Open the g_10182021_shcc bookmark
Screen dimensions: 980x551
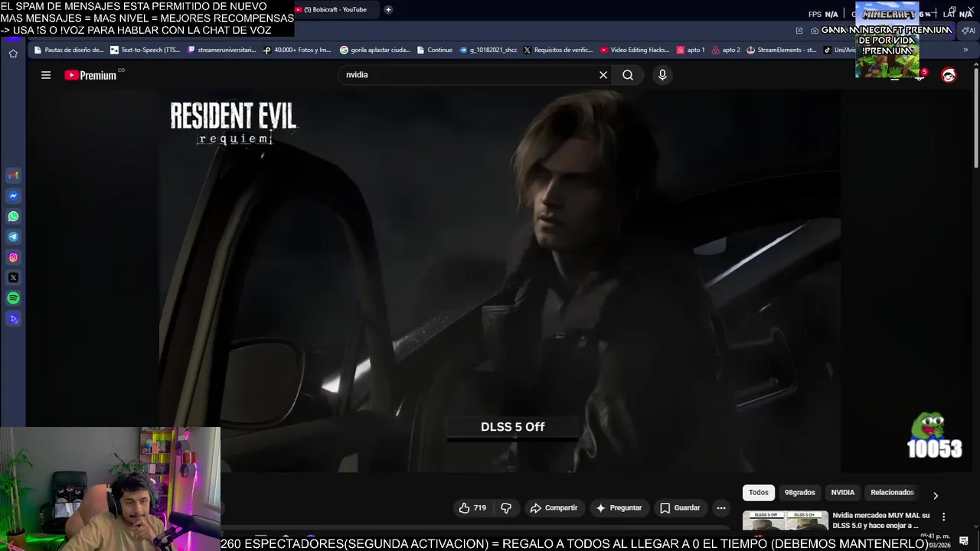[488, 50]
